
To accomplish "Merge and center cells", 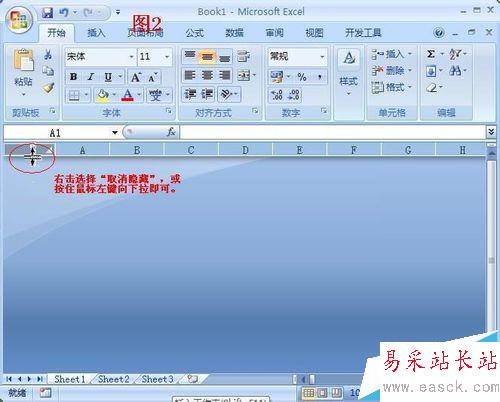I will [244, 76].
